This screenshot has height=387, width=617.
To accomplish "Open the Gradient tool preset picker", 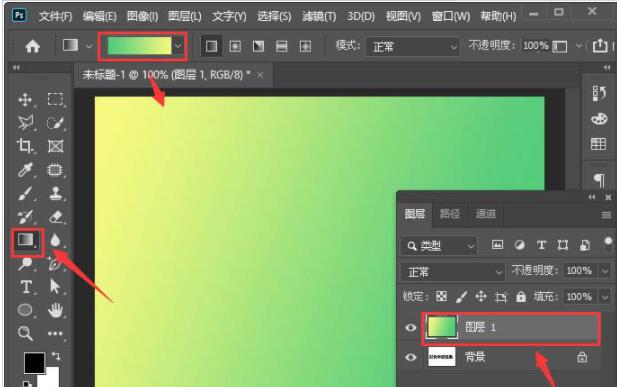I will (x=77, y=46).
